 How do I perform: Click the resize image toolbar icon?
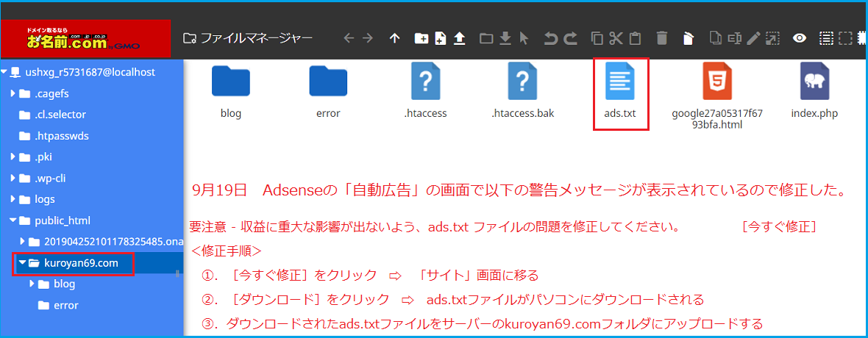tap(773, 38)
